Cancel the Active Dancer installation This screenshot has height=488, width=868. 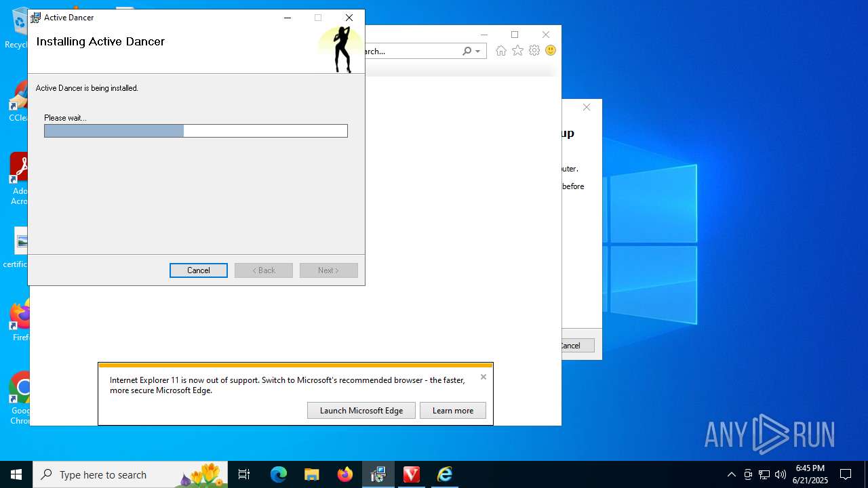click(x=199, y=270)
